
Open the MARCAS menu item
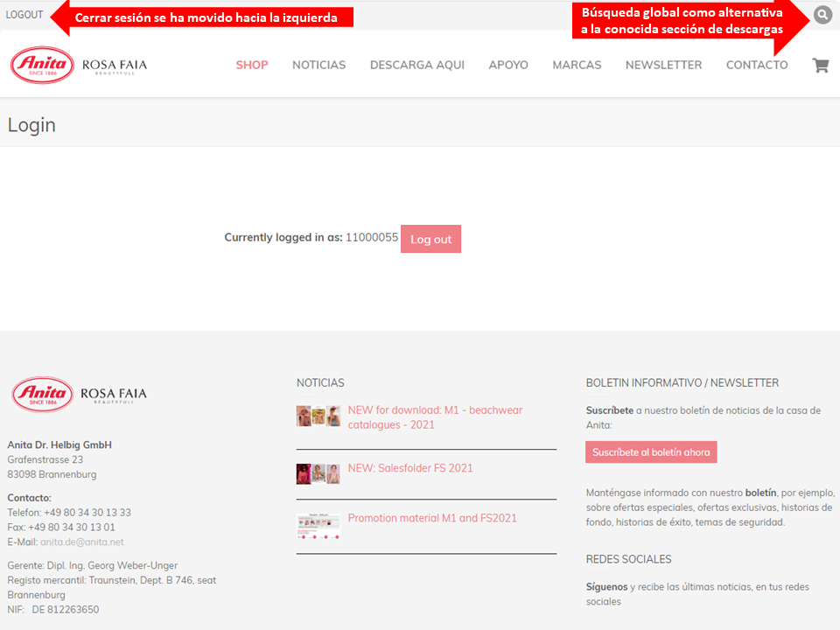(x=577, y=65)
